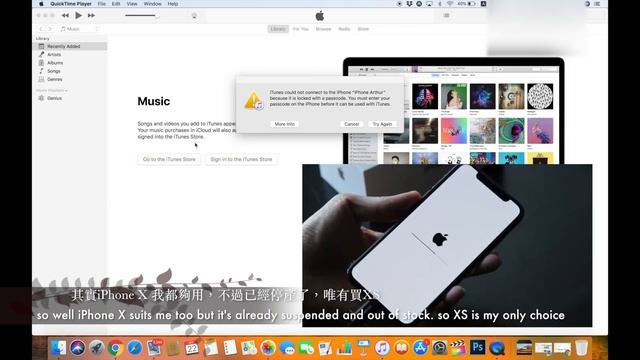
Task: Open Maps from the Dock
Action: tap(249, 348)
